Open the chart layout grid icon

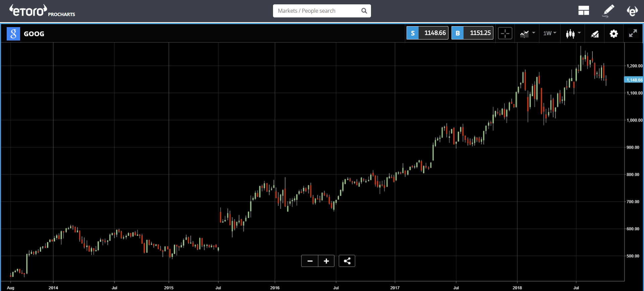click(x=583, y=11)
